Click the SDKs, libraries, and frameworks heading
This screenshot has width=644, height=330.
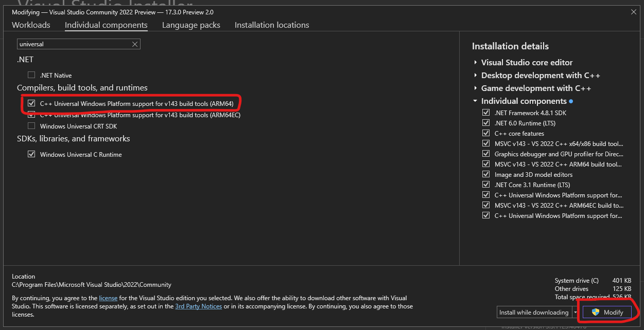coord(74,139)
